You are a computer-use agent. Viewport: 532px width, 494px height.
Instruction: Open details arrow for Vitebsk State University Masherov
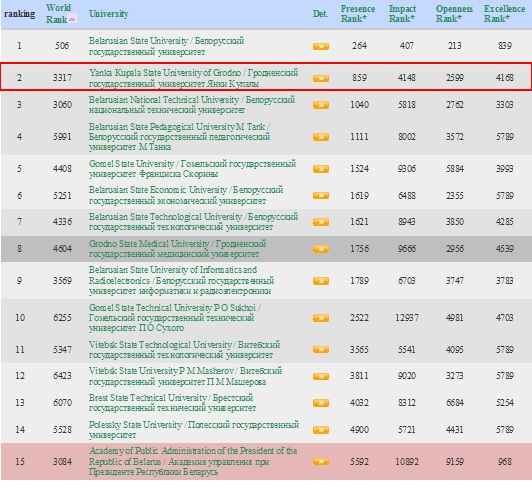click(x=321, y=376)
